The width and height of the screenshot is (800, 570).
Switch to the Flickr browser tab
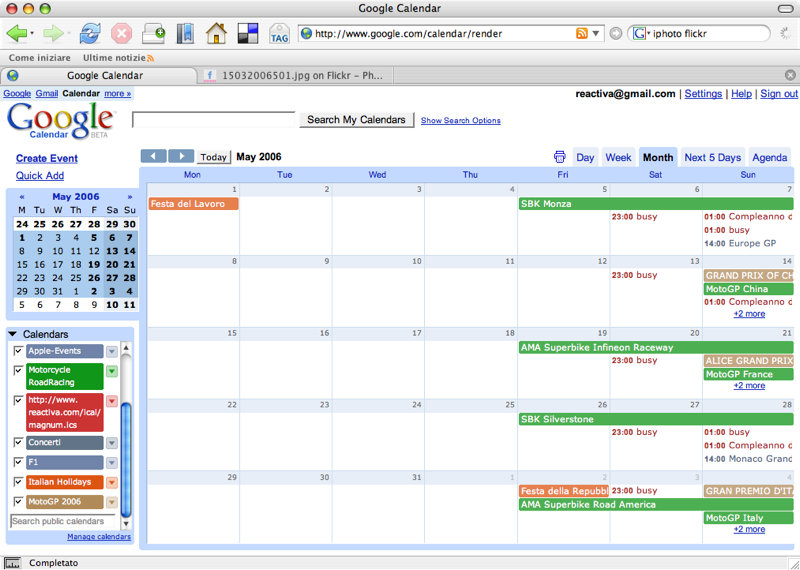pos(295,76)
